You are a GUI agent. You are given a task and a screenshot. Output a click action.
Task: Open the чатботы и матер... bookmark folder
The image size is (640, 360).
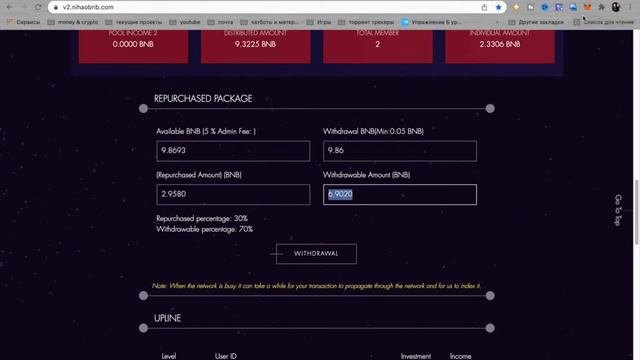(x=270, y=22)
